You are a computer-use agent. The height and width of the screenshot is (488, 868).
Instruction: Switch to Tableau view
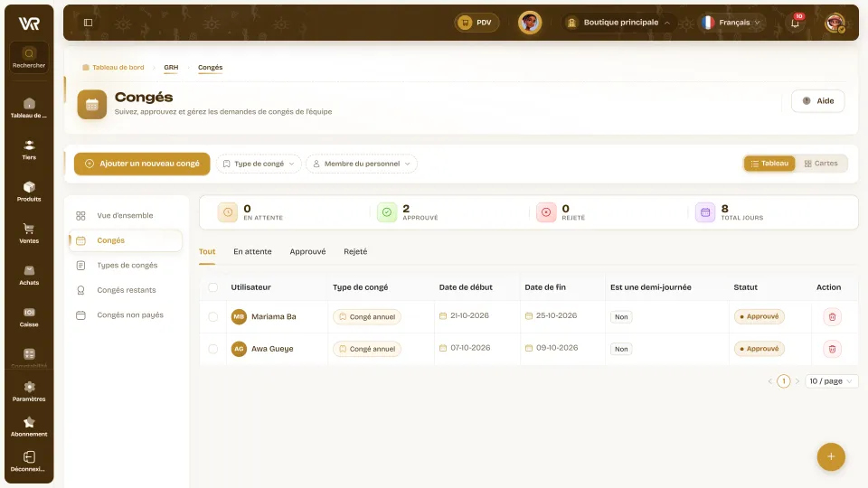pos(769,164)
